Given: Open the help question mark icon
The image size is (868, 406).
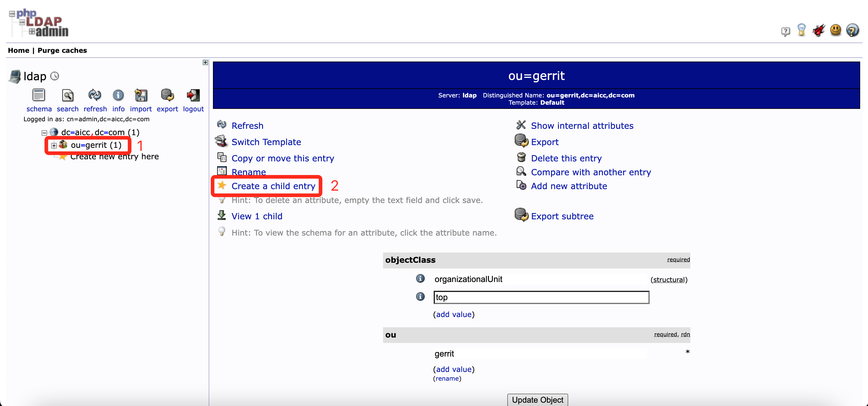Looking at the screenshot, I should click(853, 31).
